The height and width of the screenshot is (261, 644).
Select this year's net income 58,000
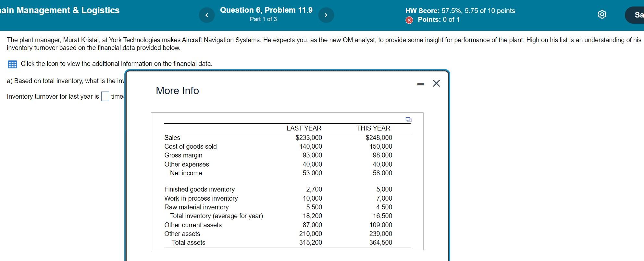(x=382, y=173)
